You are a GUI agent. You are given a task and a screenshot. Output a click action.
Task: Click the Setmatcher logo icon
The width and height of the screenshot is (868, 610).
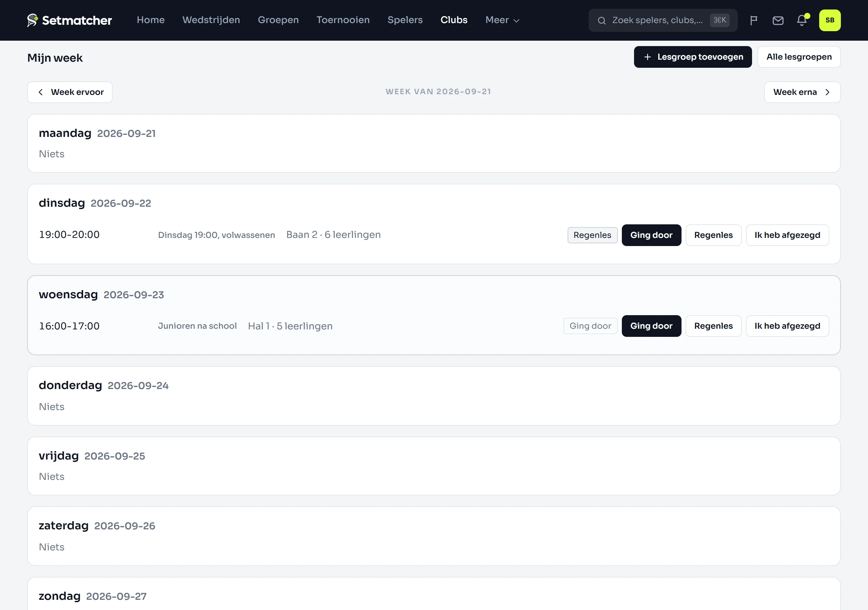coord(33,20)
